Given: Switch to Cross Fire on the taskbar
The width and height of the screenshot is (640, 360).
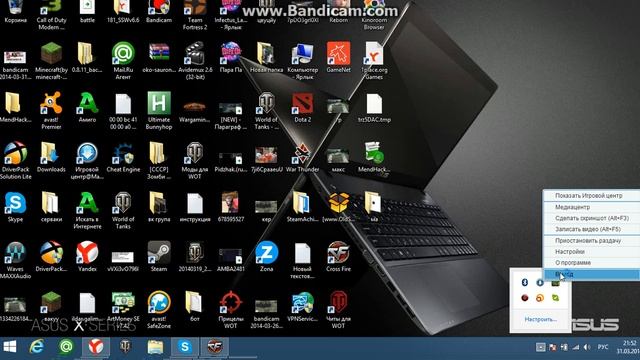Looking at the screenshot, I should (x=214, y=347).
